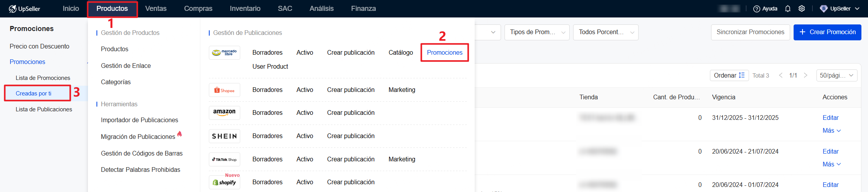Select the Mercado Libre marketplace logo
Image resolution: width=868 pixels, height=192 pixels.
click(224, 53)
